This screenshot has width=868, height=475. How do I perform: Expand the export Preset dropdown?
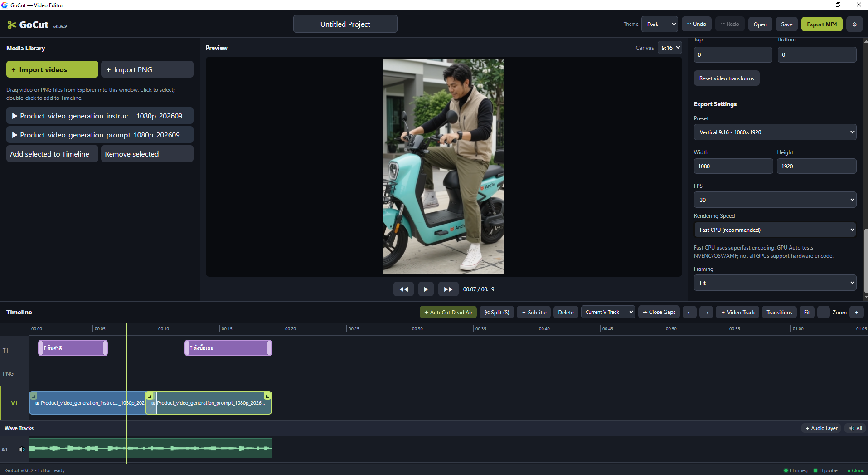coord(775,132)
